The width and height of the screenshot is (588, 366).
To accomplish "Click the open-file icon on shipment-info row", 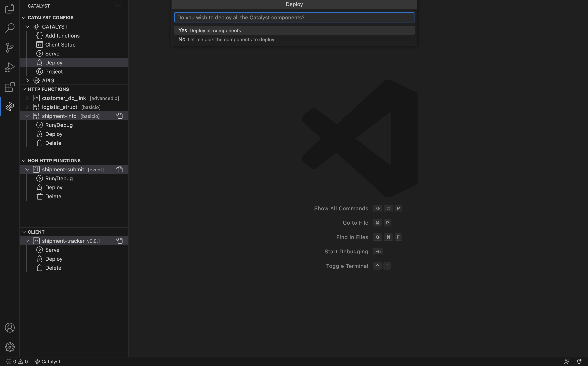I will tap(120, 116).
